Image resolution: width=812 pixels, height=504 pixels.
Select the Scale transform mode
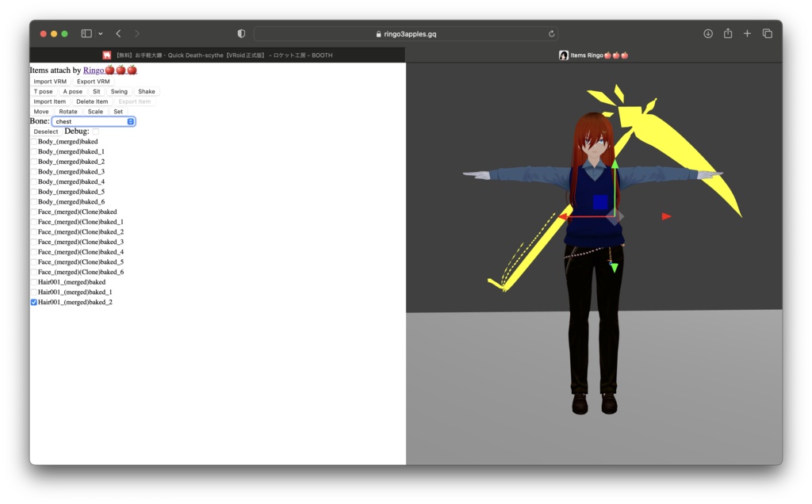95,111
